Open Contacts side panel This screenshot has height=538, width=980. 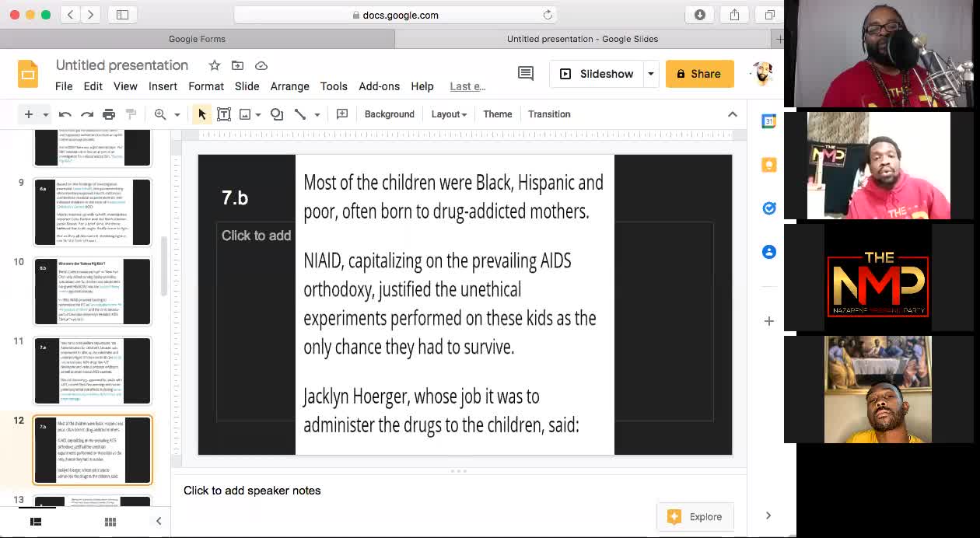tap(769, 252)
